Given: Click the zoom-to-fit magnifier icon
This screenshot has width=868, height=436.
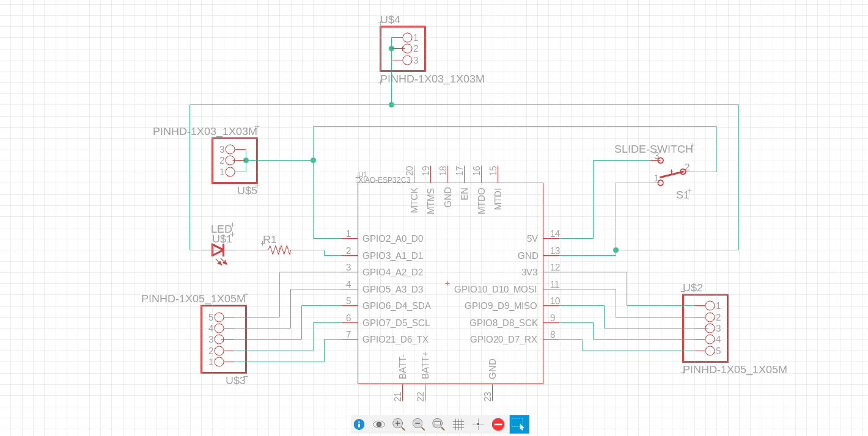Looking at the screenshot, I should coord(438,424).
